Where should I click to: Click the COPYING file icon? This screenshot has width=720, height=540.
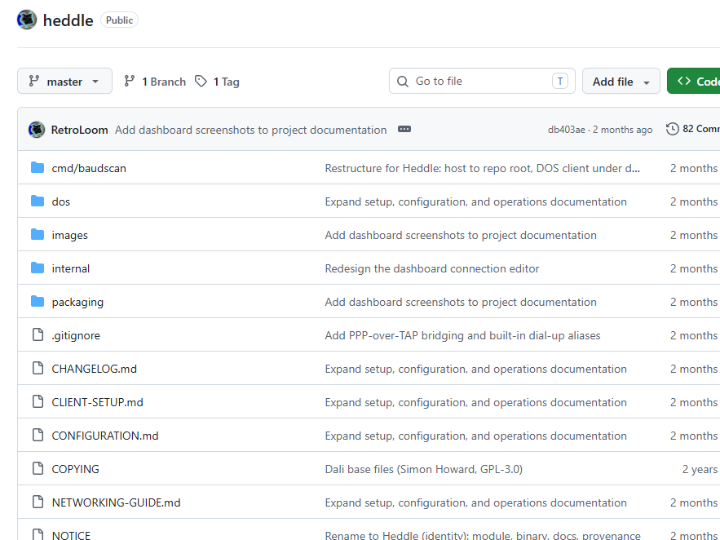click(x=38, y=469)
